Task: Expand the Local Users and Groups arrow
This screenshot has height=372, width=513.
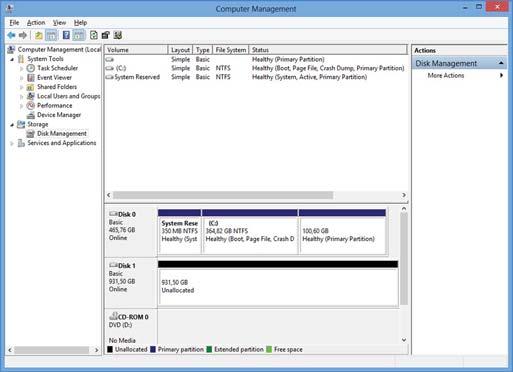Action: pos(21,96)
